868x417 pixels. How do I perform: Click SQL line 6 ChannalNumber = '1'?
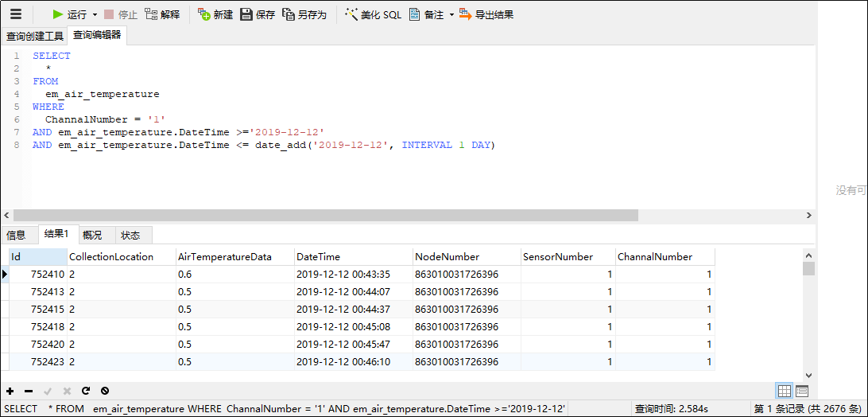[x=105, y=120]
